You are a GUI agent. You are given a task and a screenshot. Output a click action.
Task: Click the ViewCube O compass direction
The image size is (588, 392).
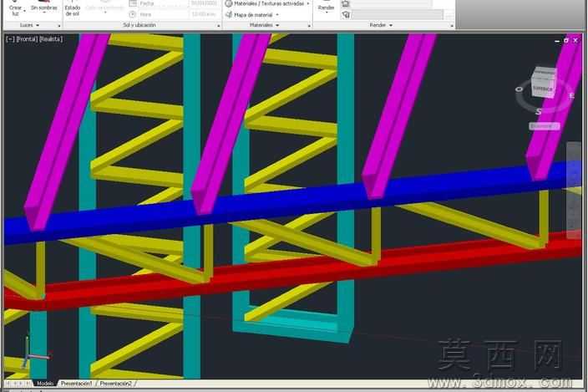click(519, 89)
